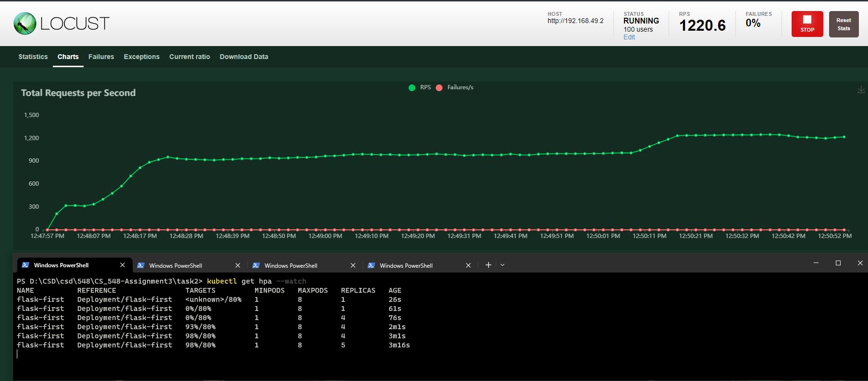Click the PowerShell icon on first terminal tab
Image resolution: width=868 pixels, height=381 pixels.
point(25,265)
